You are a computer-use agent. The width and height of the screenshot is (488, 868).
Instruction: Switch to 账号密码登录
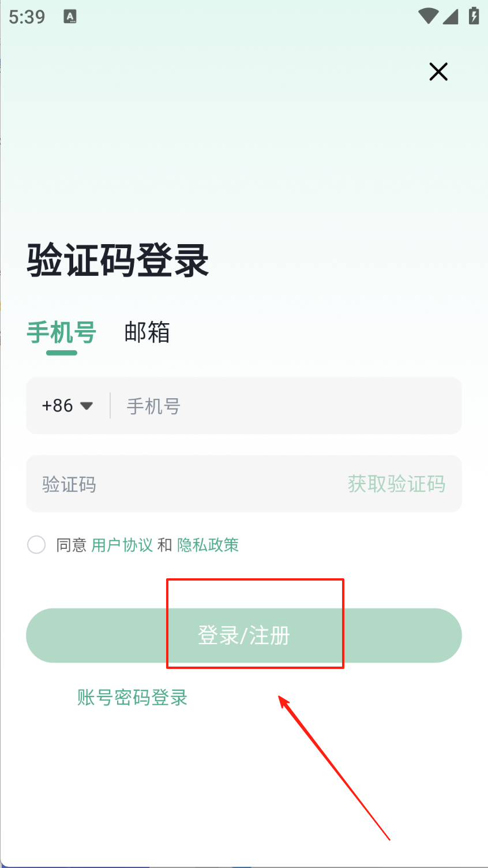tap(132, 698)
